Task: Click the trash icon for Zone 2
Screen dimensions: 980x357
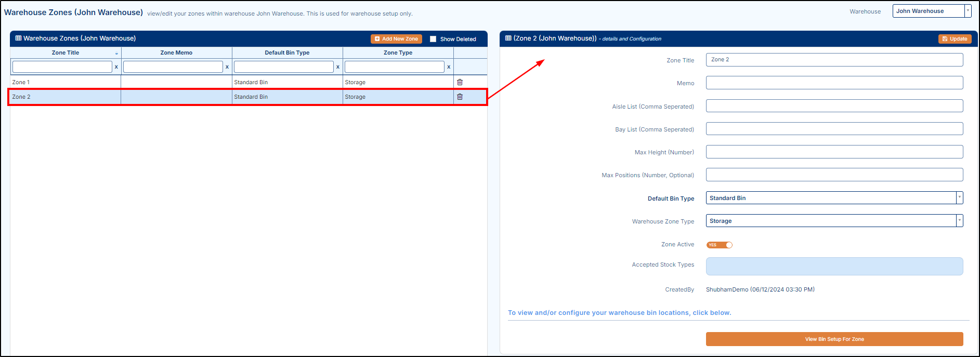Action: [x=460, y=97]
